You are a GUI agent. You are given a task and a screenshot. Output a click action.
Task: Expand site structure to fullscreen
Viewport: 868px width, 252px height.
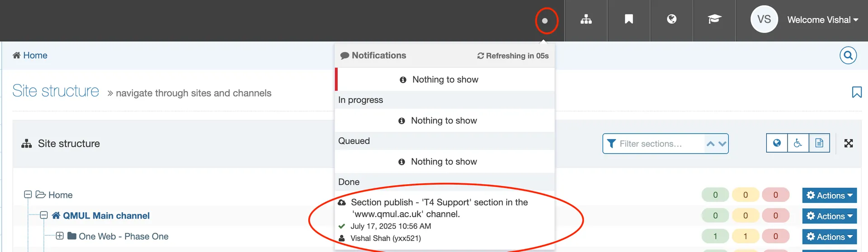coord(849,143)
